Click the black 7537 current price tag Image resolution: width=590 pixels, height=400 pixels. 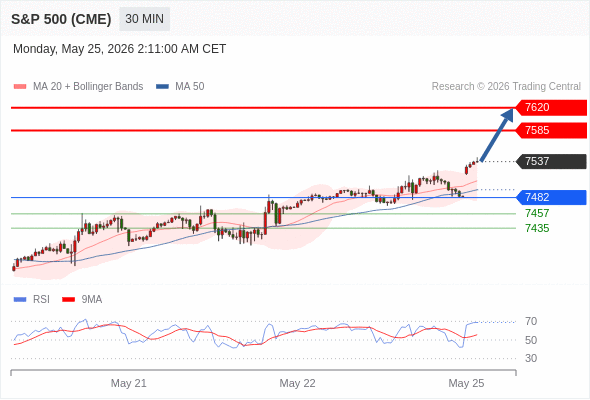[x=551, y=161]
